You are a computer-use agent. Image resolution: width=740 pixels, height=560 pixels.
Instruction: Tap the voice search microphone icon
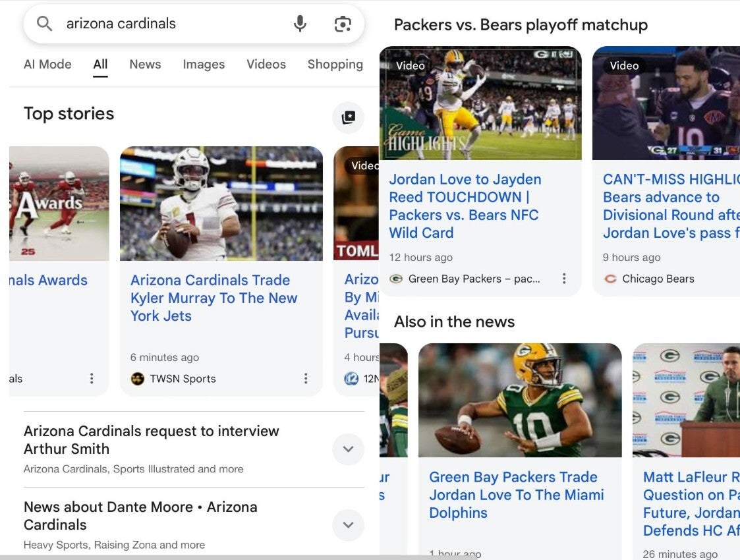[x=300, y=23]
